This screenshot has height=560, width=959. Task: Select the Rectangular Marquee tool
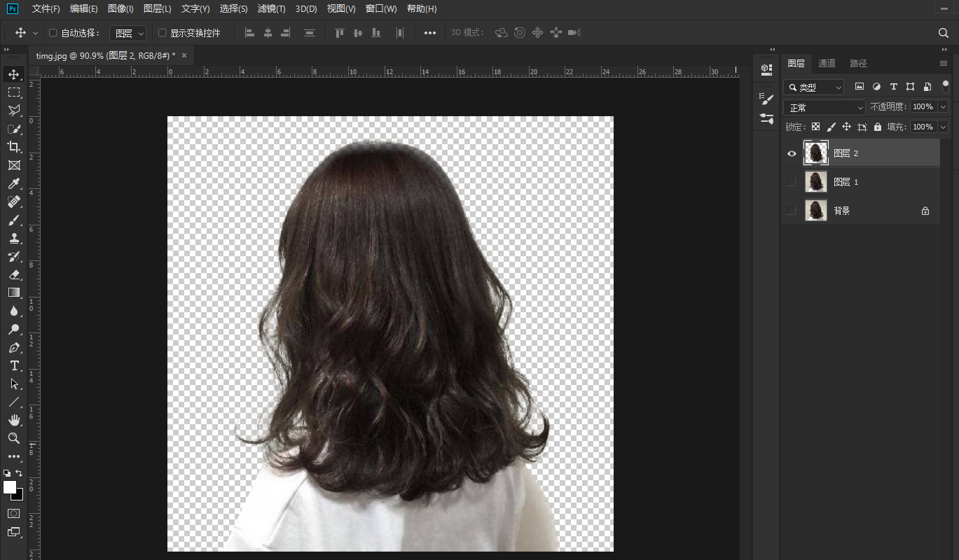click(x=14, y=92)
